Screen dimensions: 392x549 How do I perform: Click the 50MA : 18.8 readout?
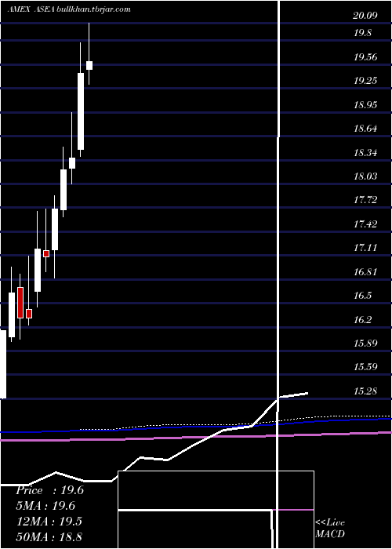pos(49,536)
